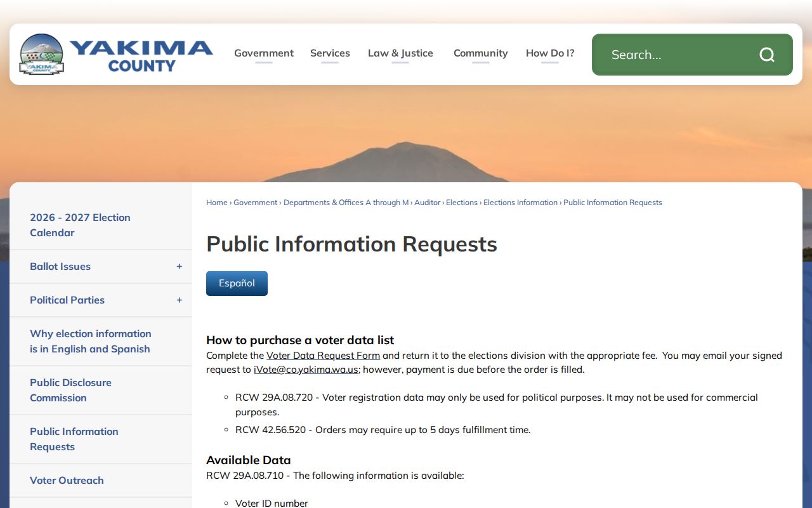The width and height of the screenshot is (812, 508).
Task: Open Auditor breadcrumb link
Action: coord(427,203)
